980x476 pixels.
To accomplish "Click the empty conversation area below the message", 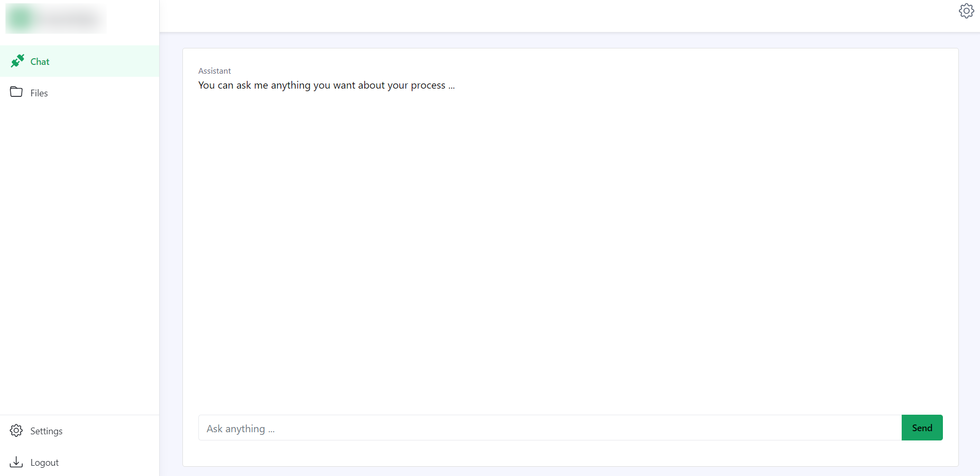I will click(x=570, y=247).
